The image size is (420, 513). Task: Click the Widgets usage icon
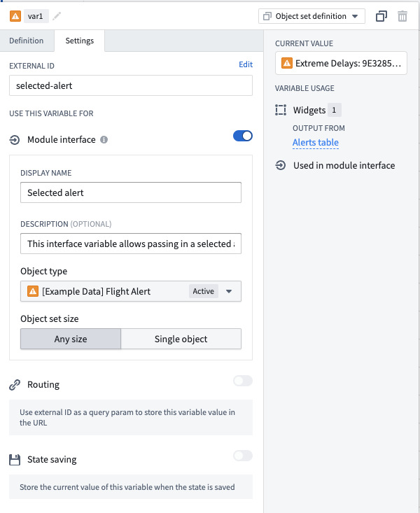(281, 110)
